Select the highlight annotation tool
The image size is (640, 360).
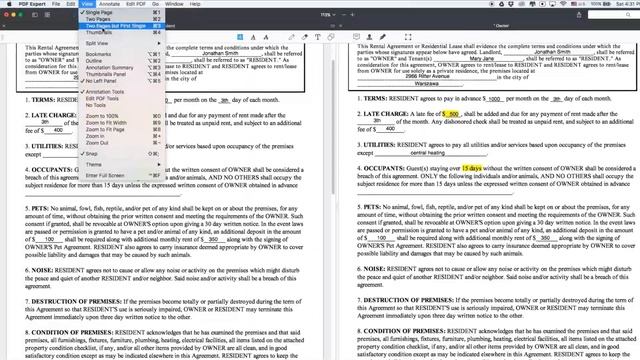pos(240,37)
